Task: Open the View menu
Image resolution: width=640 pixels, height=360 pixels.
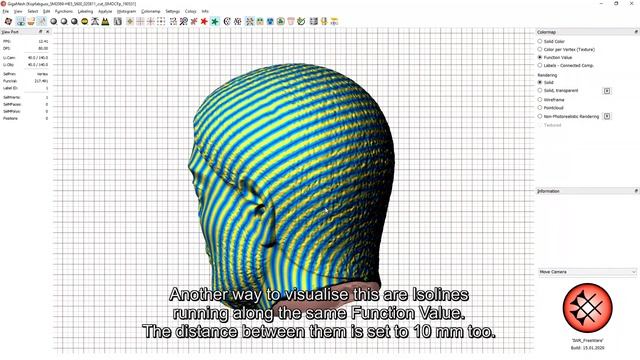Action: pyautogui.click(x=18, y=11)
